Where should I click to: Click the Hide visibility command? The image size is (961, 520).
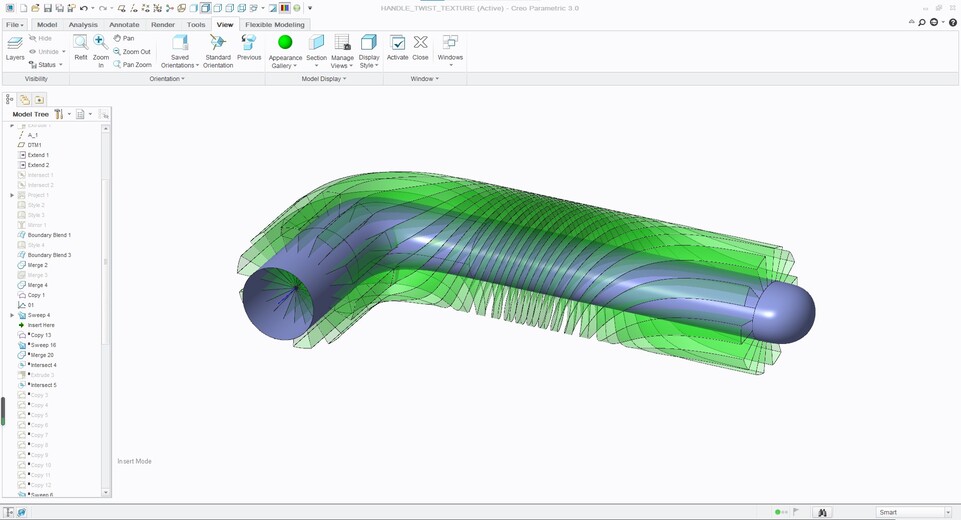40,38
